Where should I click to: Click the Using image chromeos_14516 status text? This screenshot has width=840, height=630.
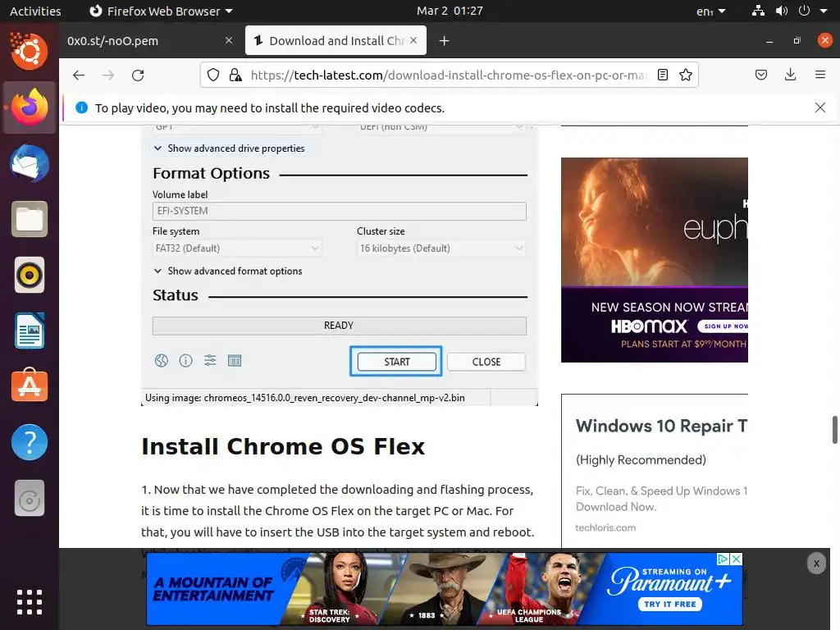305,398
